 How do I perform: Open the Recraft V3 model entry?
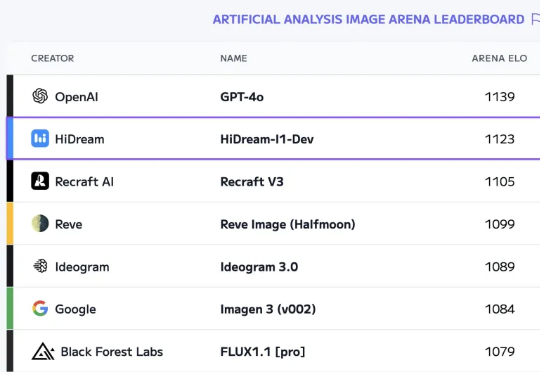(252, 182)
